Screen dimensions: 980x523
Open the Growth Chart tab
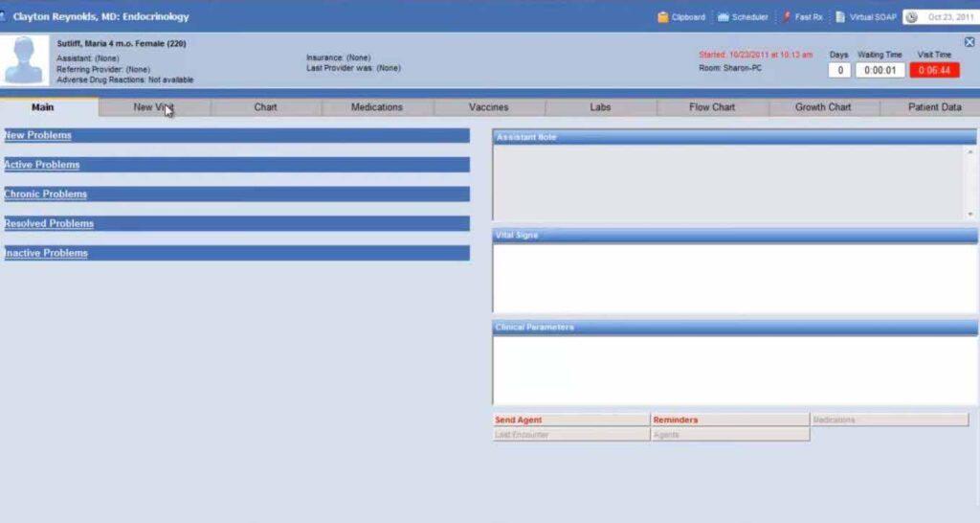tap(823, 107)
